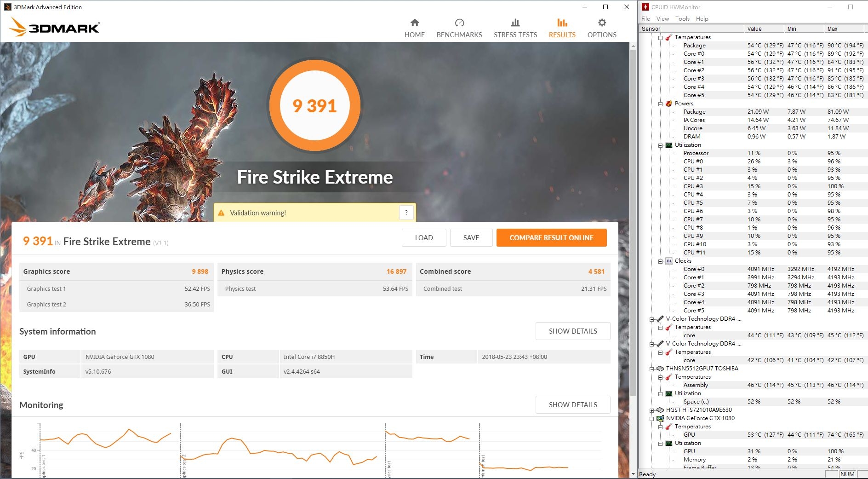Click the benchmarks gauge icon
This screenshot has height=479, width=868.
point(459,23)
